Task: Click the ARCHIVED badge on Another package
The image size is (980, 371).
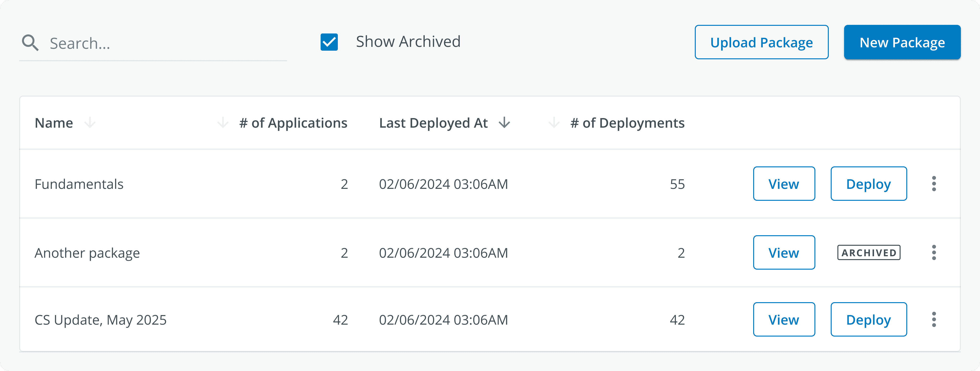Action: click(x=869, y=252)
